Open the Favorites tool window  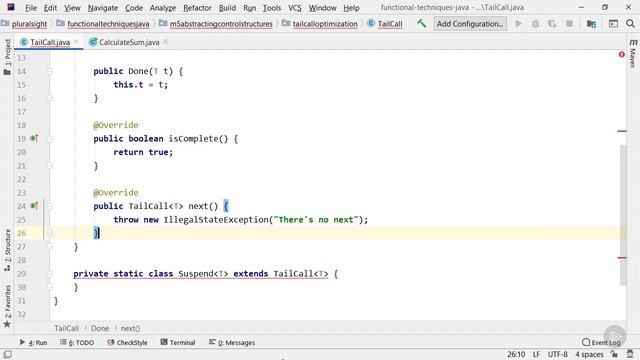coord(7,306)
